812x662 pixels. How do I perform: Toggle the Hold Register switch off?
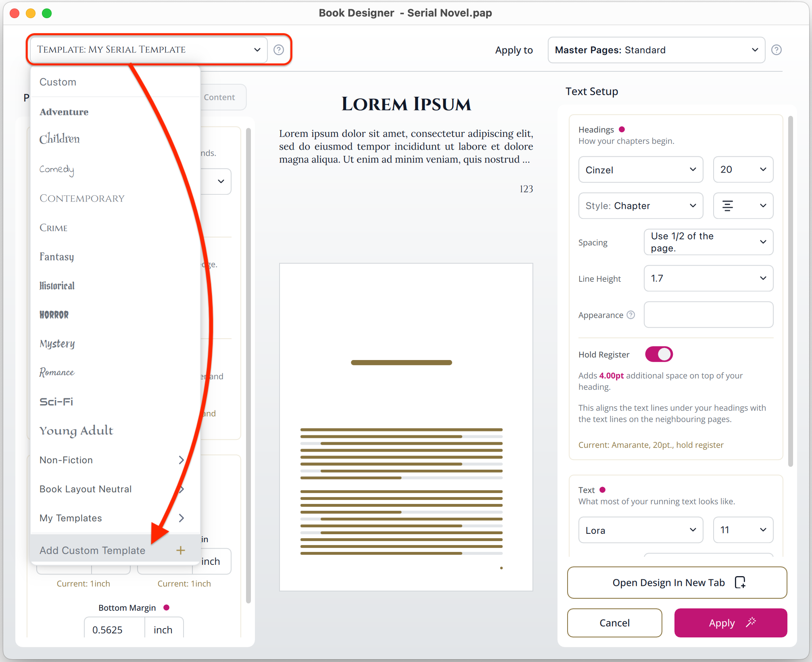click(659, 354)
